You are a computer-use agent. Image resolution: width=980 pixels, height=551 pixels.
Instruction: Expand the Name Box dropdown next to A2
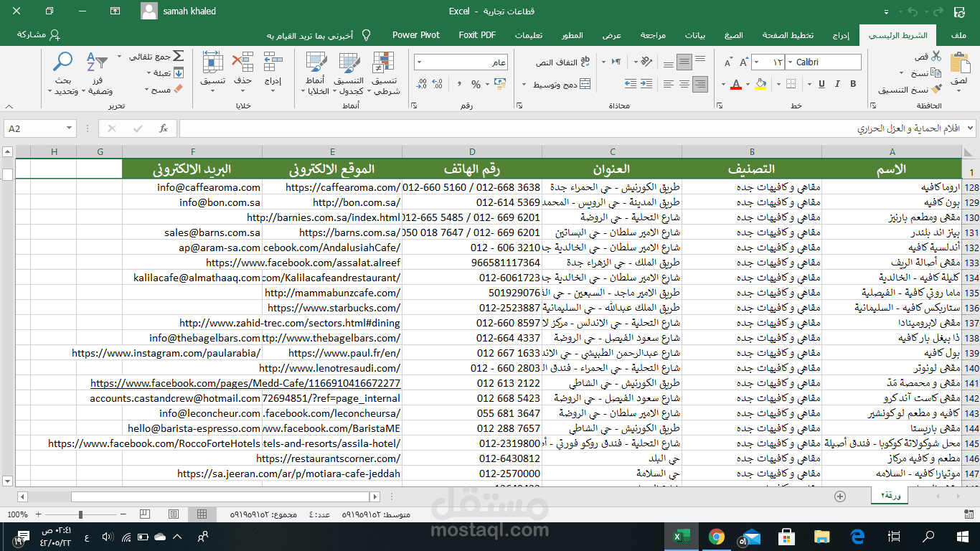pyautogui.click(x=70, y=128)
